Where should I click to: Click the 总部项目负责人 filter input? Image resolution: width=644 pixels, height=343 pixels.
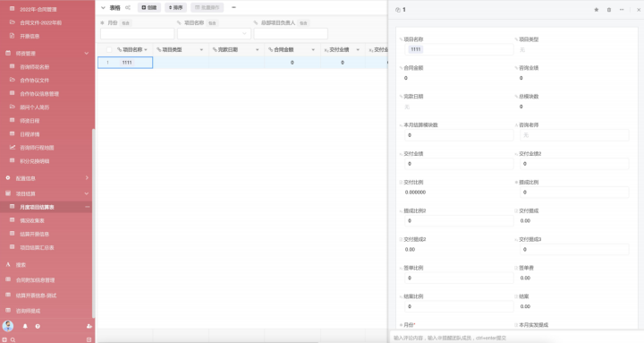[291, 33]
